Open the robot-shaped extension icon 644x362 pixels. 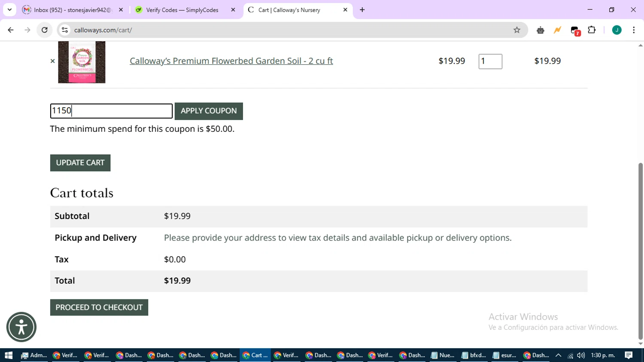[541, 30]
